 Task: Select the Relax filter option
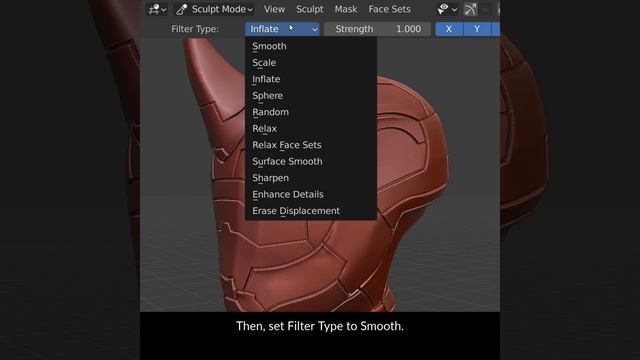click(310, 129)
